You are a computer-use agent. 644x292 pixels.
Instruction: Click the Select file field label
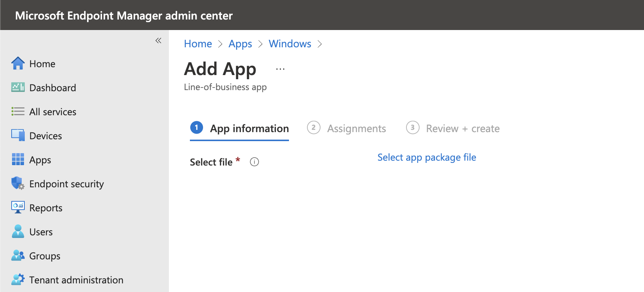pyautogui.click(x=211, y=162)
